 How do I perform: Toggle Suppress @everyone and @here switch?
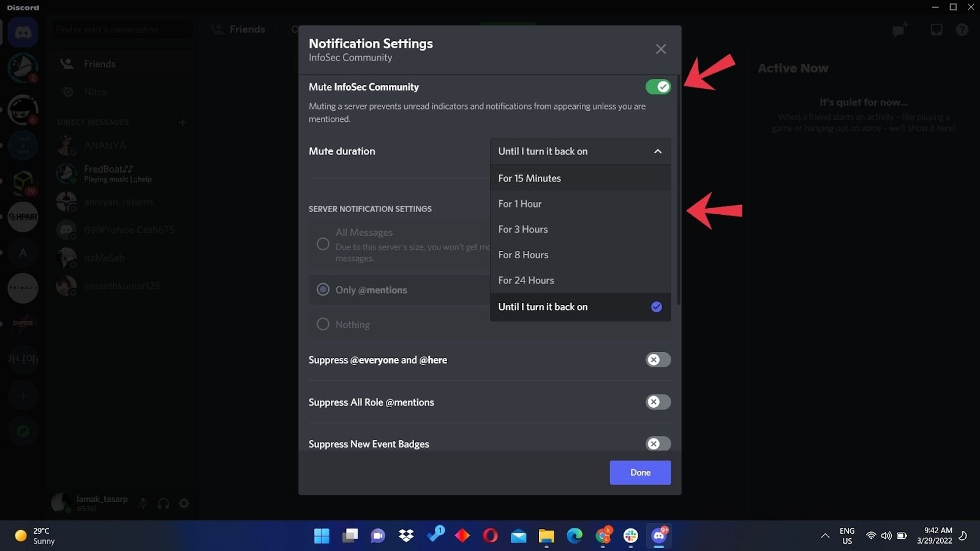coord(658,360)
